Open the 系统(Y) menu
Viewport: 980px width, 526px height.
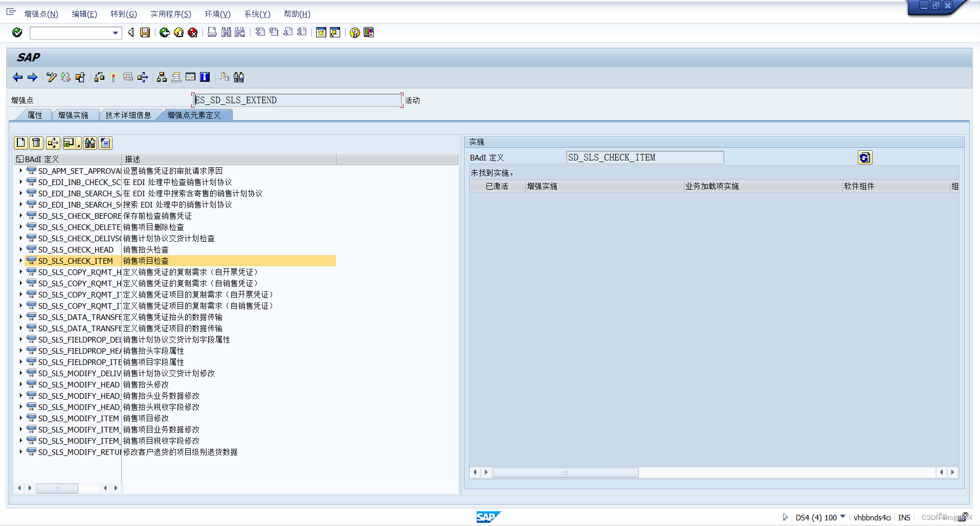(257, 14)
